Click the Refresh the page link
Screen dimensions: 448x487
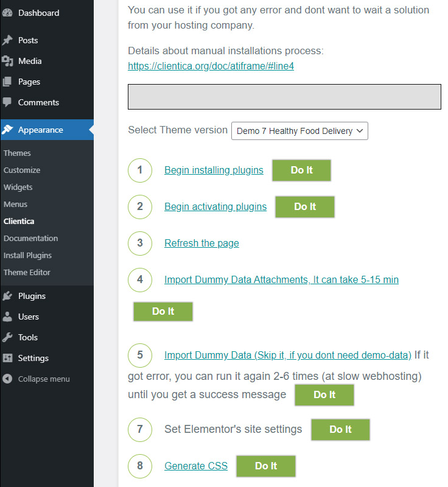click(x=201, y=243)
